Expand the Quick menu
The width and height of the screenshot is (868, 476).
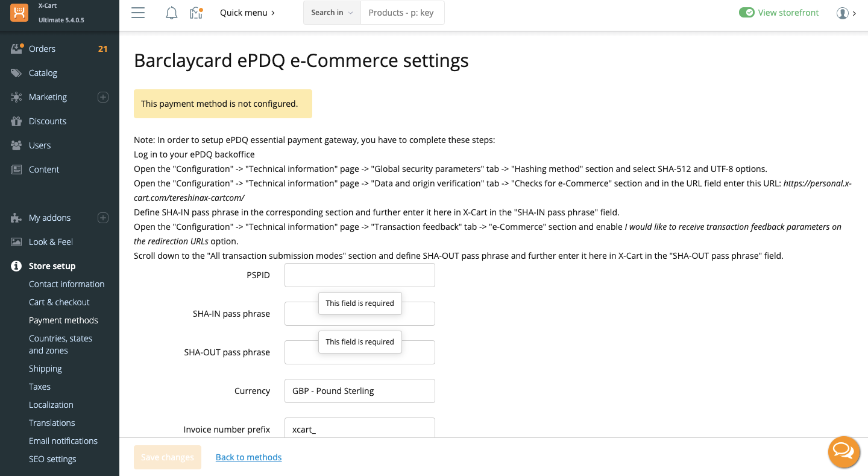pyautogui.click(x=247, y=13)
